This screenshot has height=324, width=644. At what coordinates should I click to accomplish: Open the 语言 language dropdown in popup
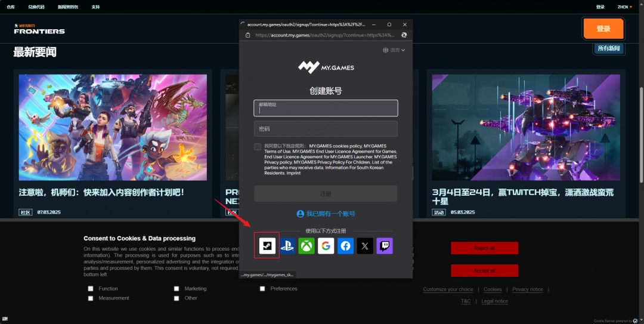tap(394, 50)
